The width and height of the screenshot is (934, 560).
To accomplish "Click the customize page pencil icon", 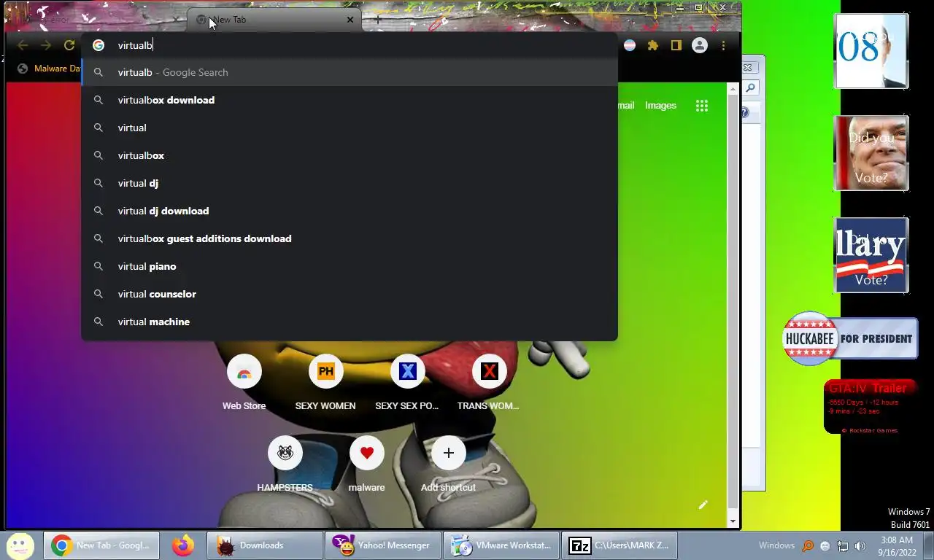I will pos(703,505).
